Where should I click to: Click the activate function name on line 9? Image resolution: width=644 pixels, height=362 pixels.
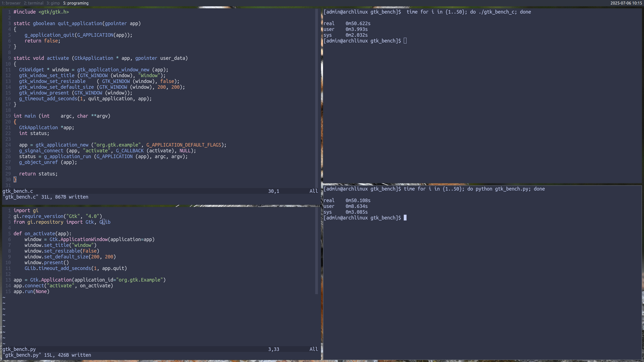coord(58,58)
